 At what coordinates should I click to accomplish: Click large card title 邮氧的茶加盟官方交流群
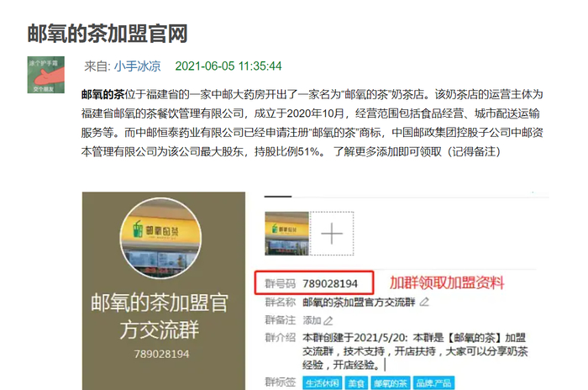160,316
